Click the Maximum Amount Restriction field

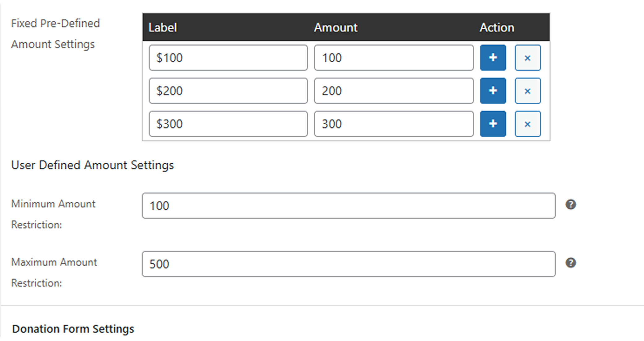pyautogui.click(x=349, y=264)
